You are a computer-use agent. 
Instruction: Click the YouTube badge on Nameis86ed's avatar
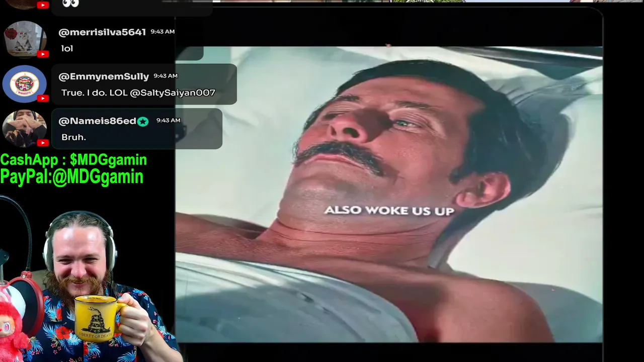[x=43, y=143]
